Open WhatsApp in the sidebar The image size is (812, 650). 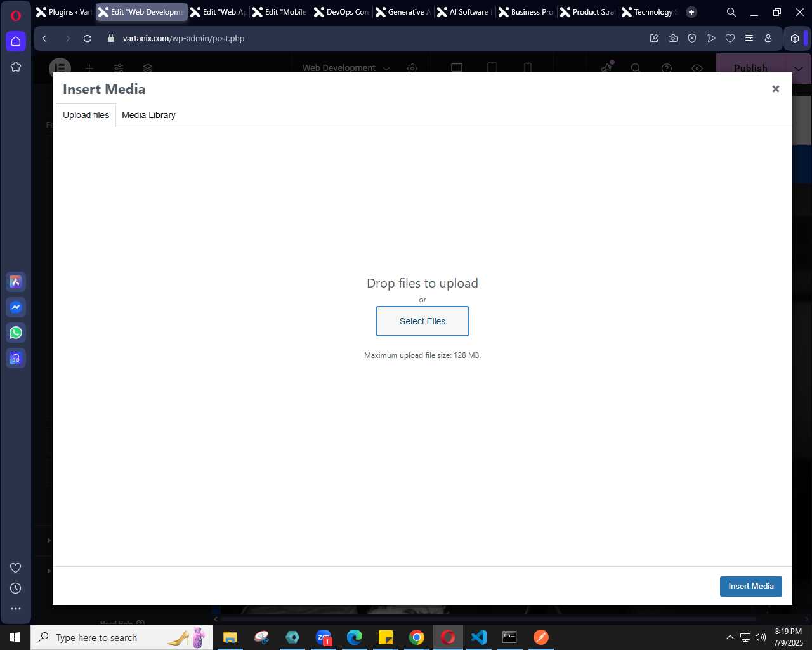[x=16, y=333]
